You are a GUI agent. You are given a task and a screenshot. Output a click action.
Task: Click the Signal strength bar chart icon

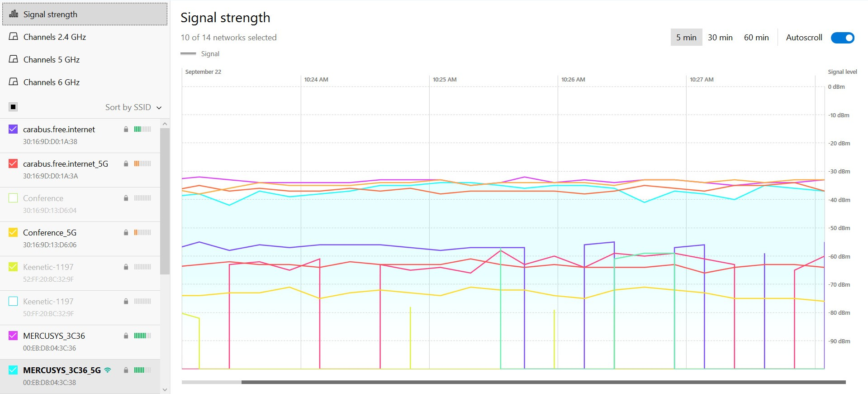click(14, 14)
